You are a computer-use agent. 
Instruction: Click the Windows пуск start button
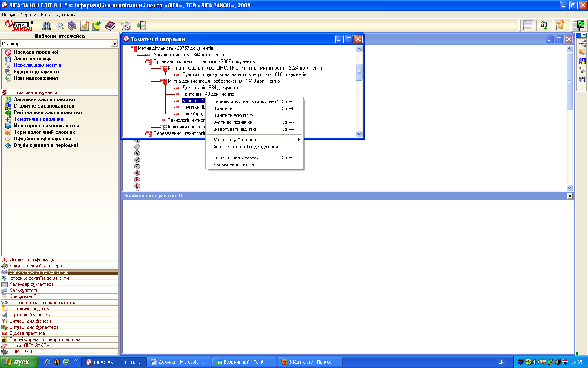[19, 362]
